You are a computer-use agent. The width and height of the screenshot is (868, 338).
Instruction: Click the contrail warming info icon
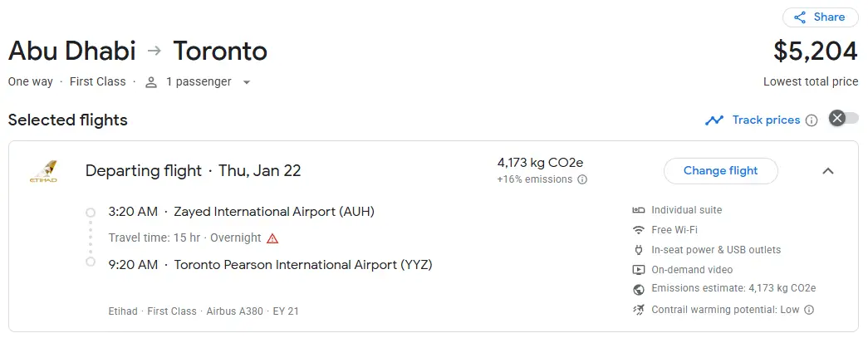tap(809, 310)
